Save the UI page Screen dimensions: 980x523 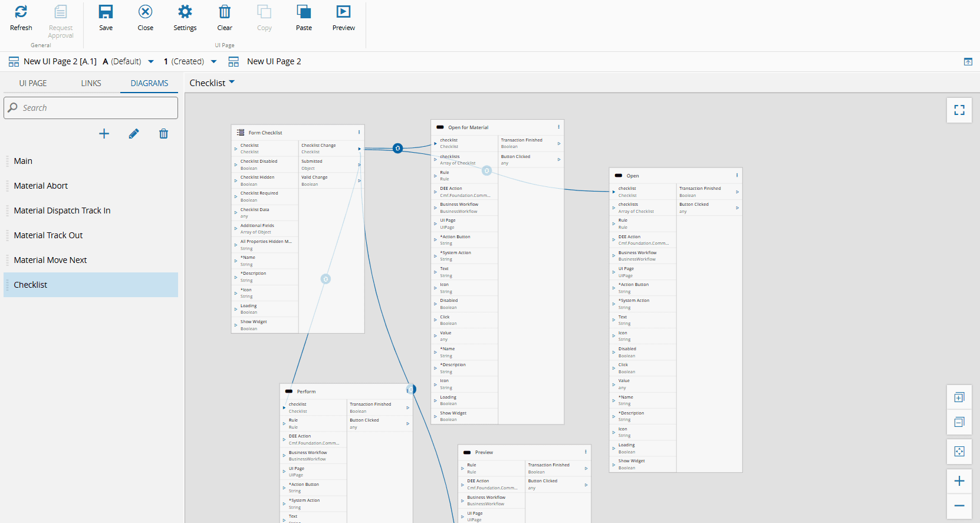click(x=106, y=12)
